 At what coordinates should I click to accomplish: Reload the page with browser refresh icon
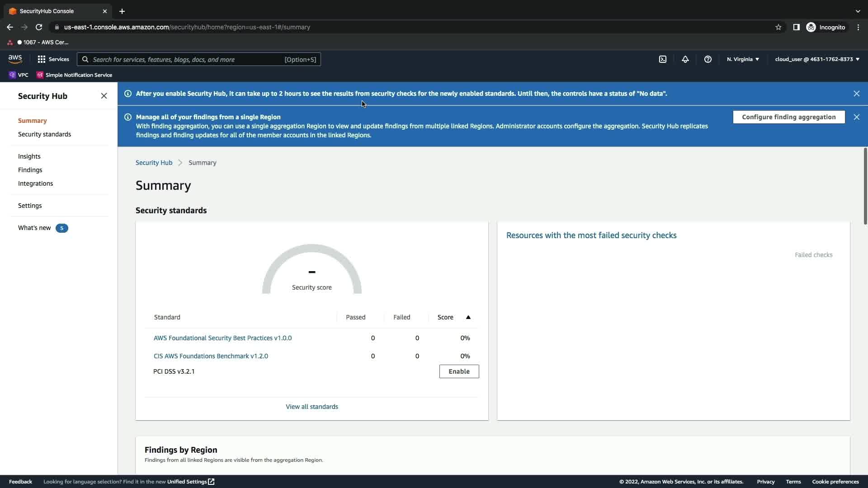[39, 27]
